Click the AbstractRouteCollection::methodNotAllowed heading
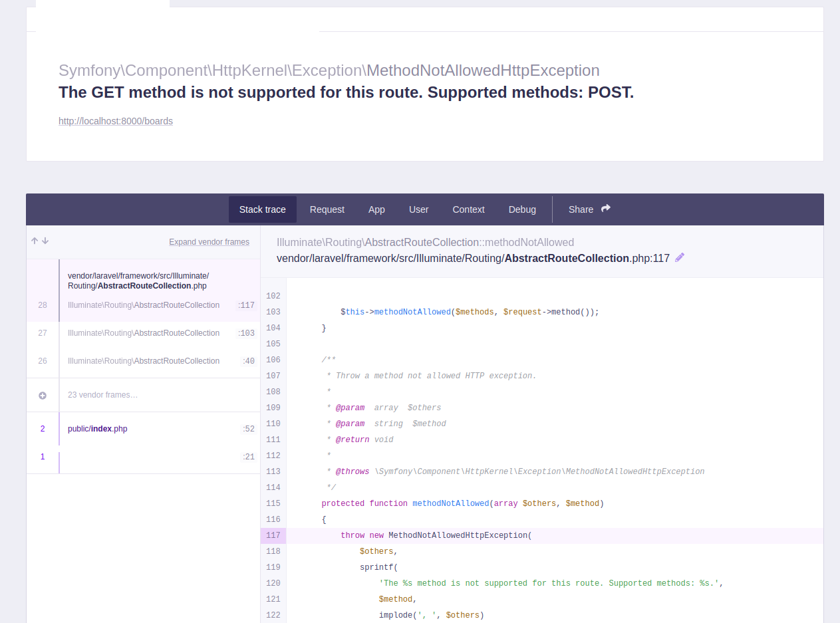840x623 pixels. click(425, 242)
